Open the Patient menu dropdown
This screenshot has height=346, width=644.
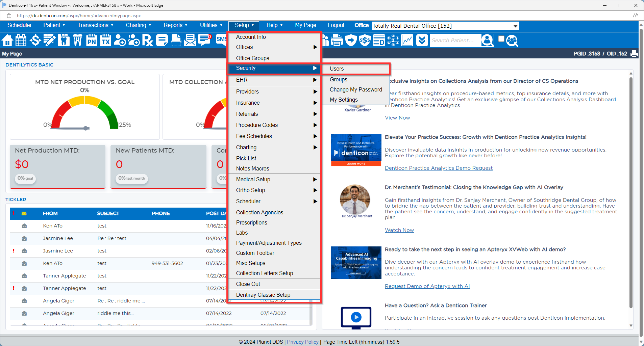click(x=54, y=25)
